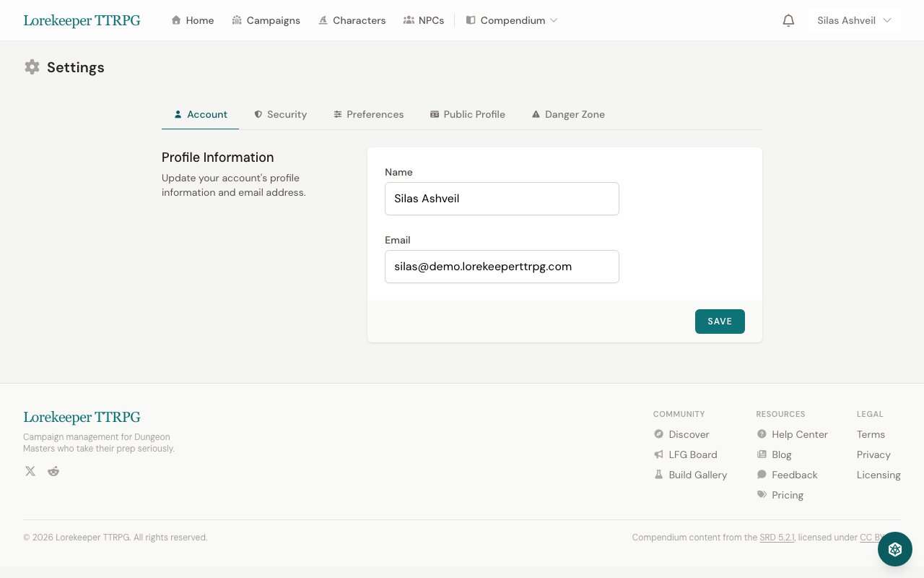924x578 pixels.
Task: Open the floating dice widget button
Action: (894, 549)
